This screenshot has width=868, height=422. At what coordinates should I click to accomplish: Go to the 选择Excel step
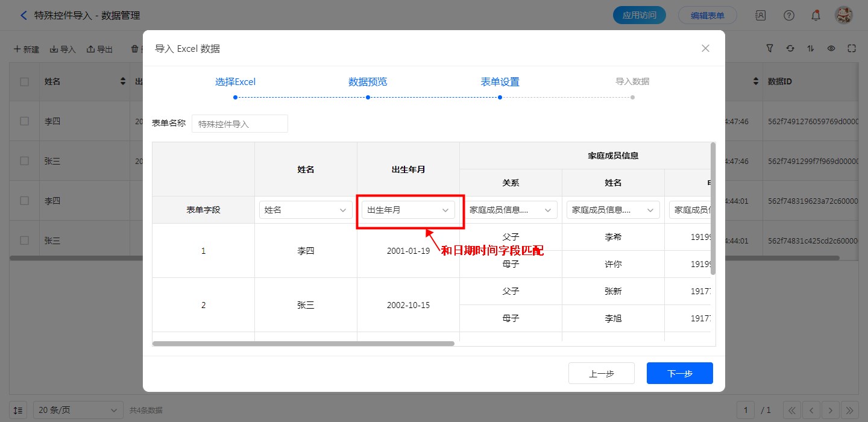(235, 82)
